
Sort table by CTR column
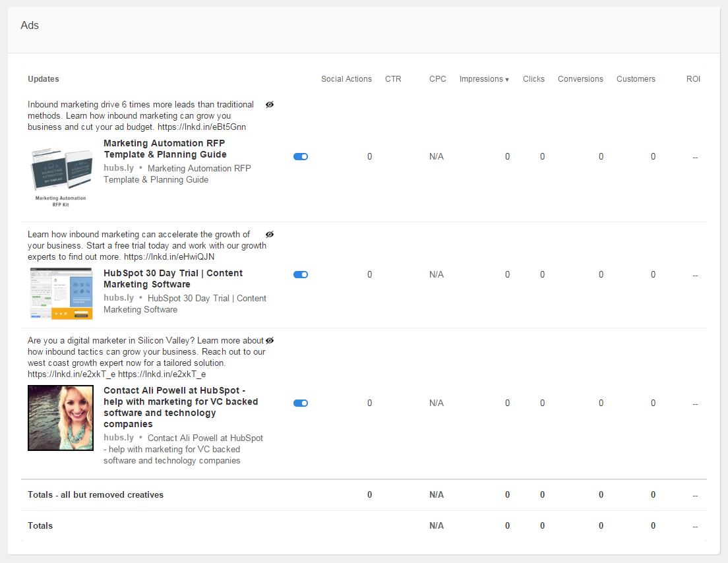click(393, 79)
